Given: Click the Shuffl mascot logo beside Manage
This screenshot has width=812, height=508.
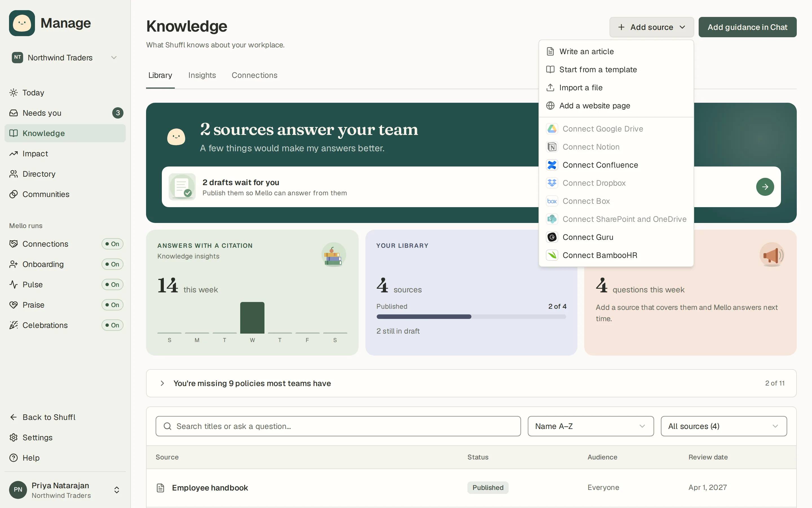Looking at the screenshot, I should click(x=22, y=23).
